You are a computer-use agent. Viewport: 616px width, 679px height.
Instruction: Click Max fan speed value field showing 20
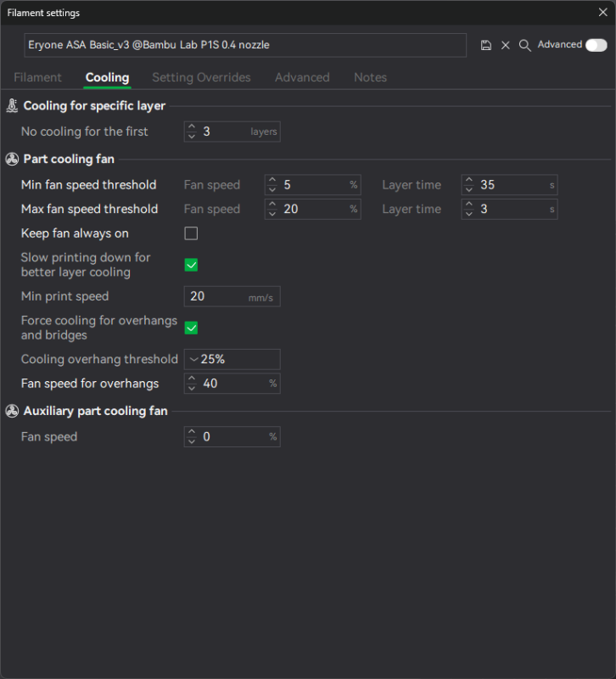(x=312, y=209)
